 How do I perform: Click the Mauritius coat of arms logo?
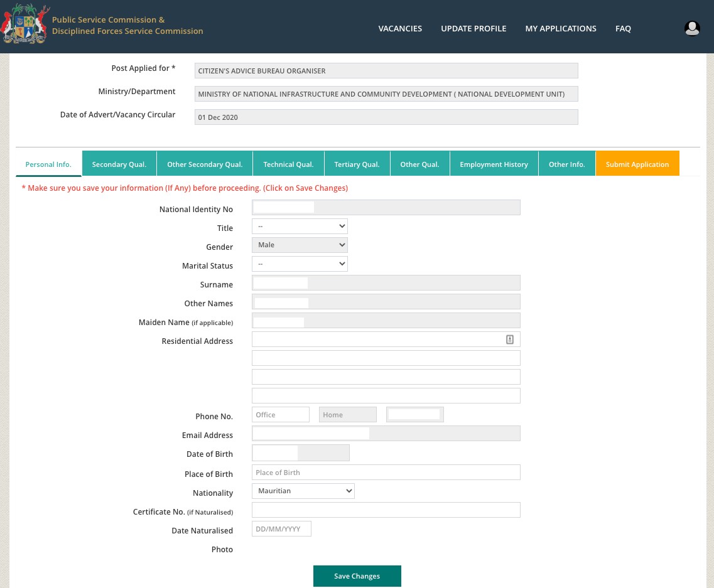(x=25, y=24)
